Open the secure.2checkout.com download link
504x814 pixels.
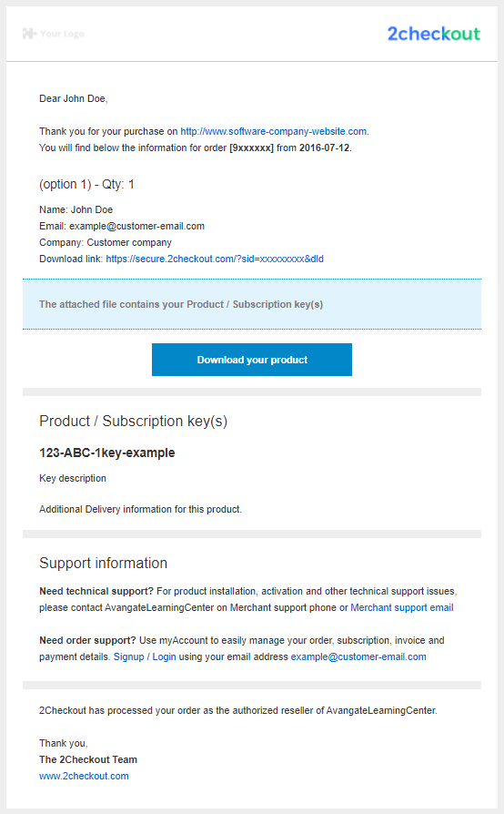pyautogui.click(x=215, y=259)
